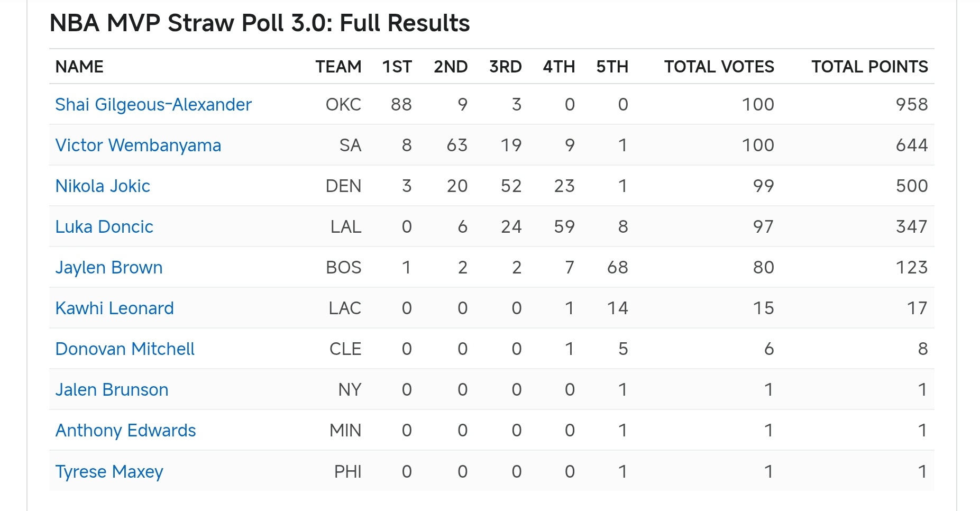Click the TOTAL POINTS column header

click(869, 67)
